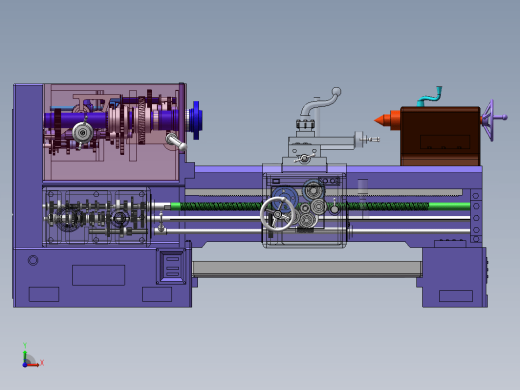
Task: Select the small circle on left pedestal
Action: click(33, 260)
